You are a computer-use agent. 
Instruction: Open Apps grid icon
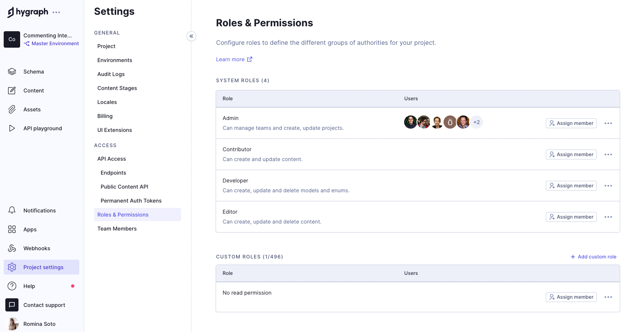[x=12, y=229]
